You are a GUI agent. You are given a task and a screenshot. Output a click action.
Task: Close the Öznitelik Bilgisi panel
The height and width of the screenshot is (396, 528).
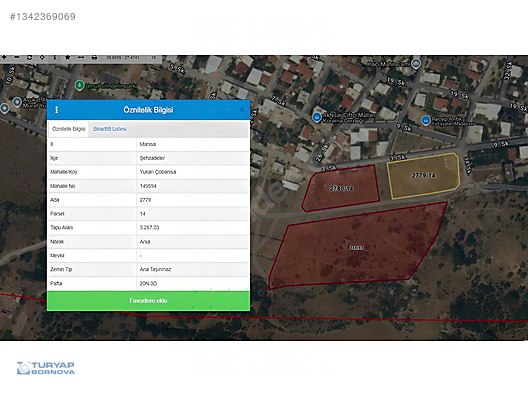pyautogui.click(x=242, y=110)
